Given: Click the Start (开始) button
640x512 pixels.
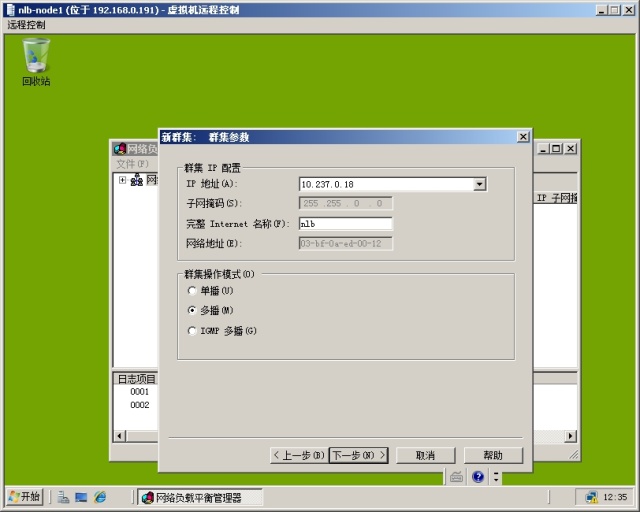Looking at the screenshot, I should (x=25, y=497).
